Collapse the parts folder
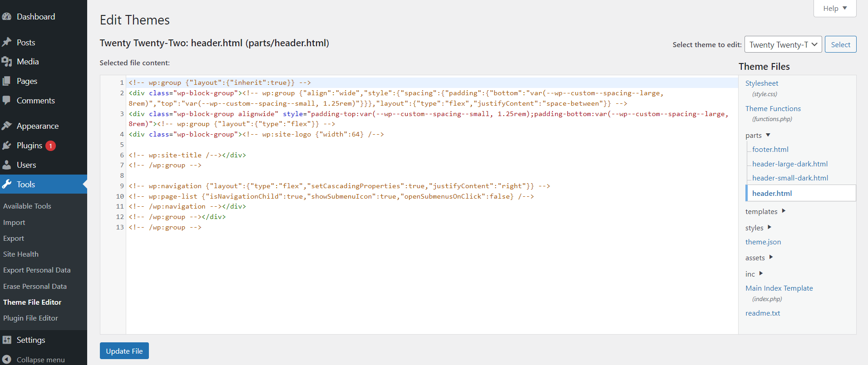Image resolution: width=868 pixels, height=365 pixels. (758, 135)
